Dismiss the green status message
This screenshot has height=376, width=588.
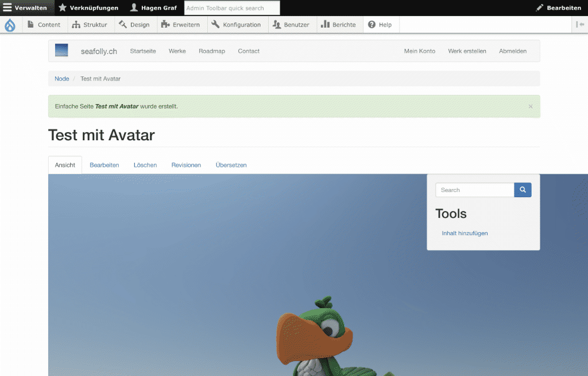point(531,106)
